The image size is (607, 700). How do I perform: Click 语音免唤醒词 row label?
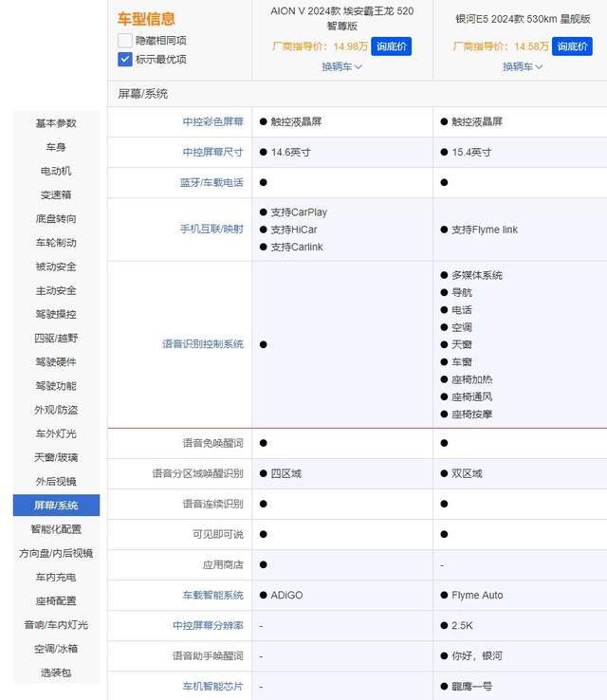tap(212, 443)
